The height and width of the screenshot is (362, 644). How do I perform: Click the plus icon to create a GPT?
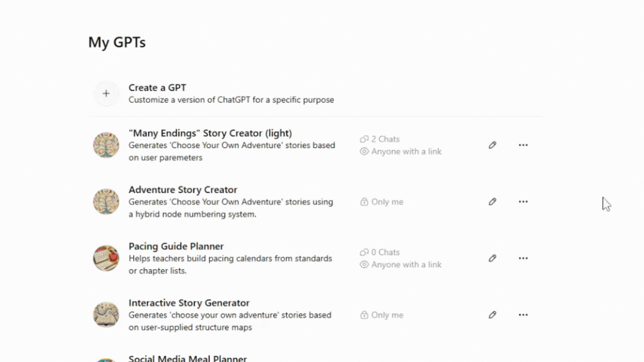pyautogui.click(x=106, y=94)
